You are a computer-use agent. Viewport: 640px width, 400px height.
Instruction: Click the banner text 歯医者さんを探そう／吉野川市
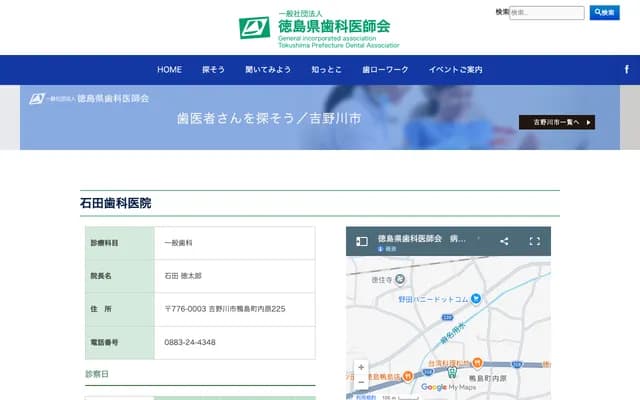click(x=269, y=118)
